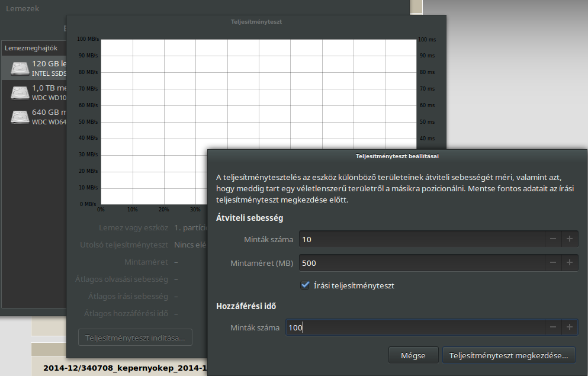Click the Hozzáférési idő section heading
The width and height of the screenshot is (588, 376).
(246, 306)
